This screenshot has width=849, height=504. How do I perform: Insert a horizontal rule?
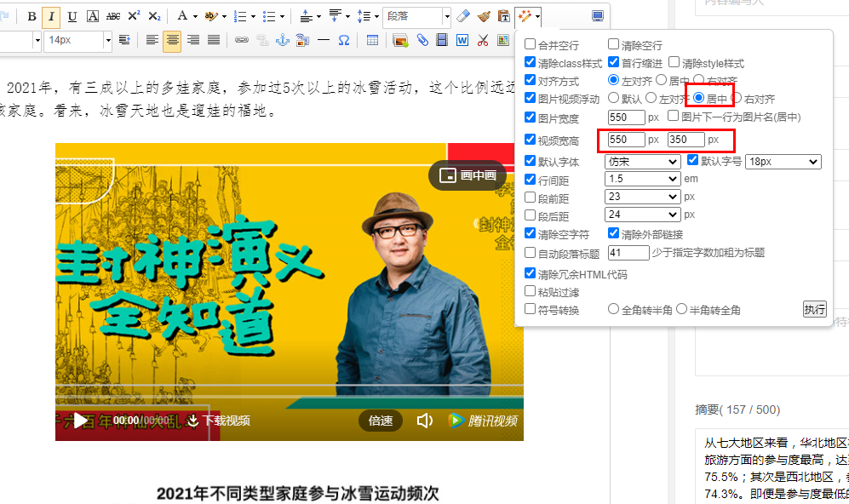pos(324,40)
